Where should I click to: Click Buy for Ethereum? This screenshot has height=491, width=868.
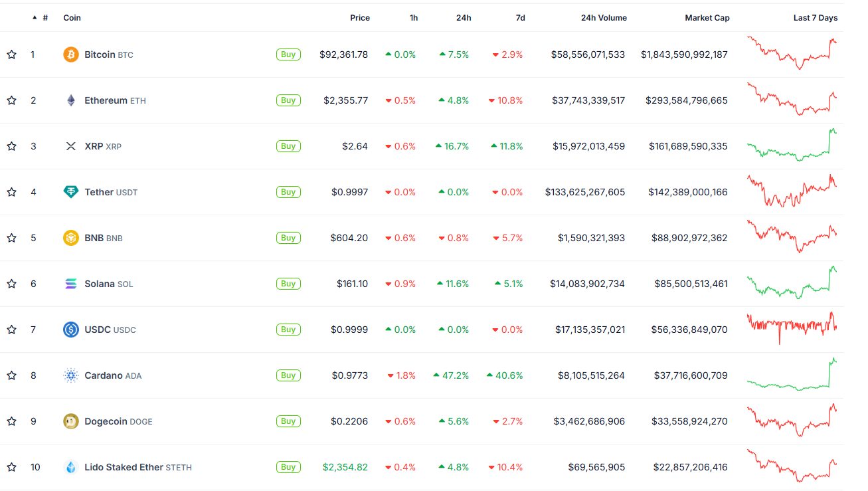click(x=288, y=100)
